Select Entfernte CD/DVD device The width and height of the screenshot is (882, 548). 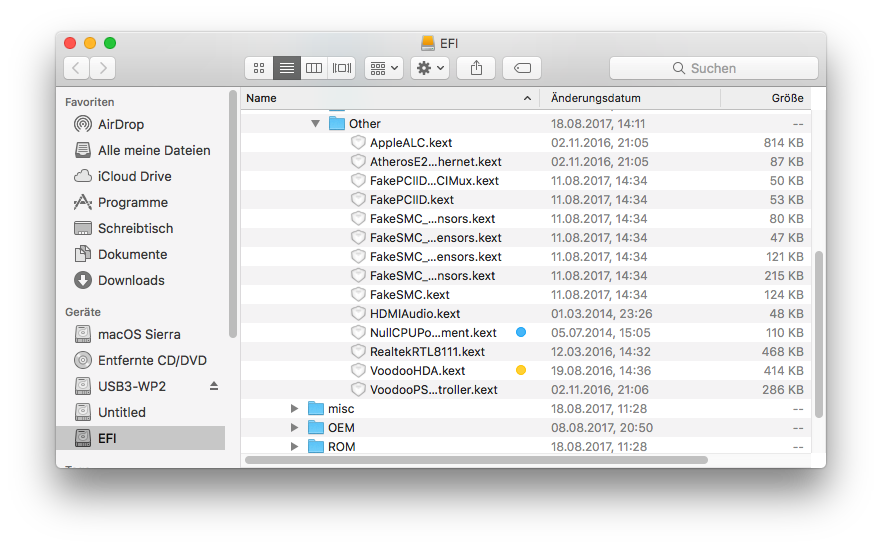(141, 360)
